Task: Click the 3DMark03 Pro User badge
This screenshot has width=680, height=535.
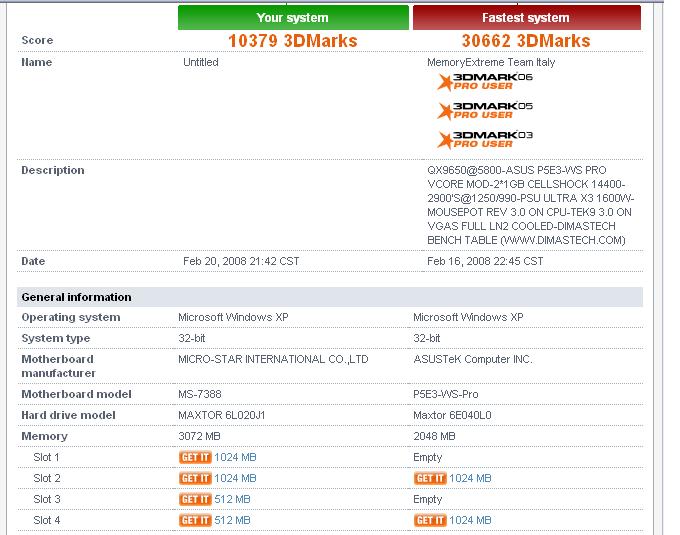Action: click(x=485, y=140)
